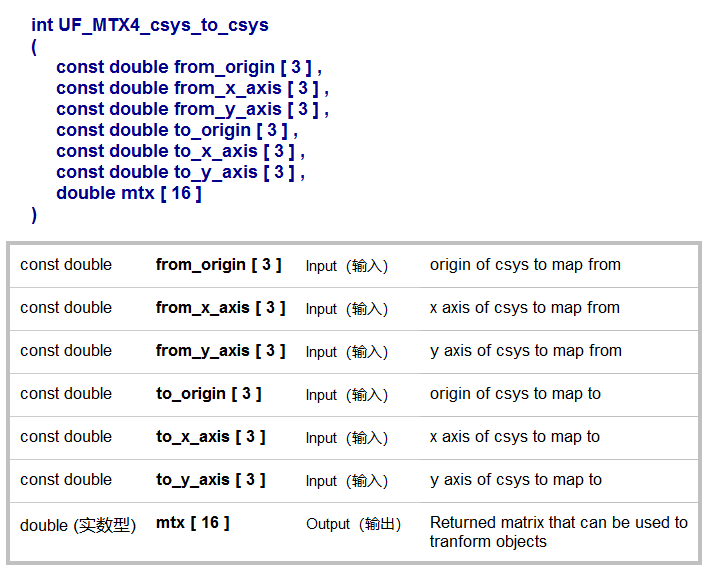Select signature line 'const double to_origin [ 3 ] ,'
The width and height of the screenshot is (727, 571).
(x=177, y=130)
